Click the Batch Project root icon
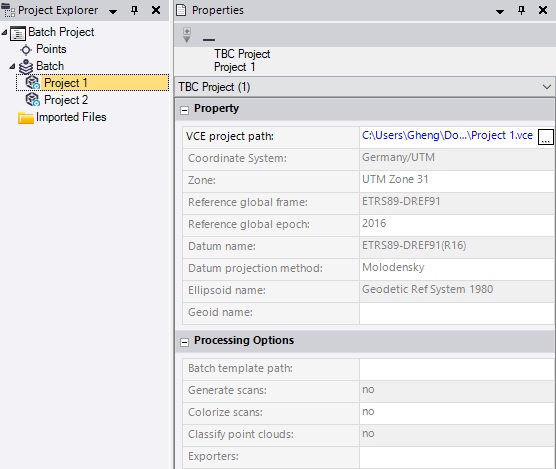Screen dimensions: 556x469 point(18,33)
